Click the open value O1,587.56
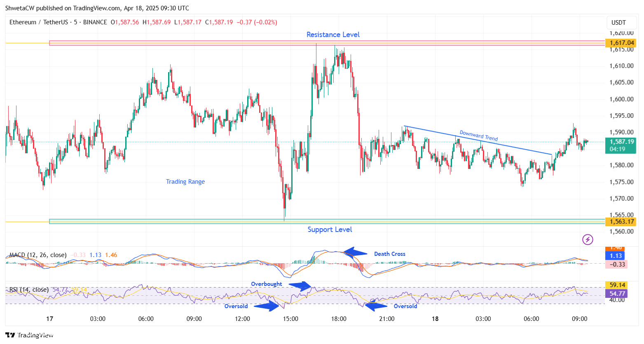644x344 pixels. tap(125, 22)
